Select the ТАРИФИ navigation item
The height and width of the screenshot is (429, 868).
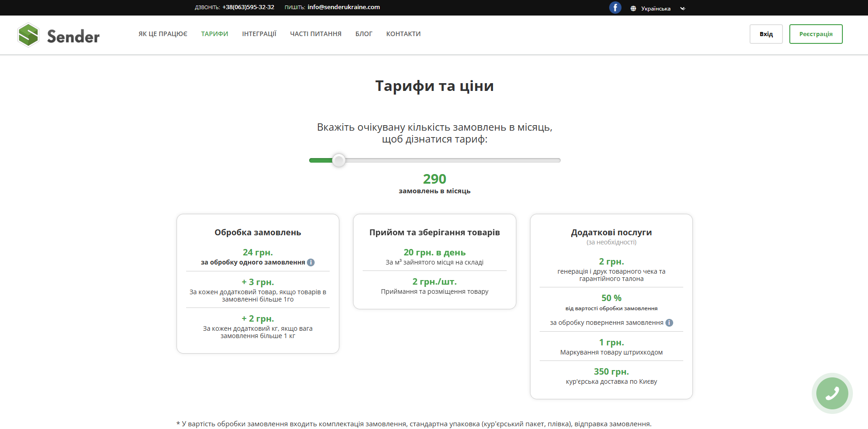tap(214, 33)
